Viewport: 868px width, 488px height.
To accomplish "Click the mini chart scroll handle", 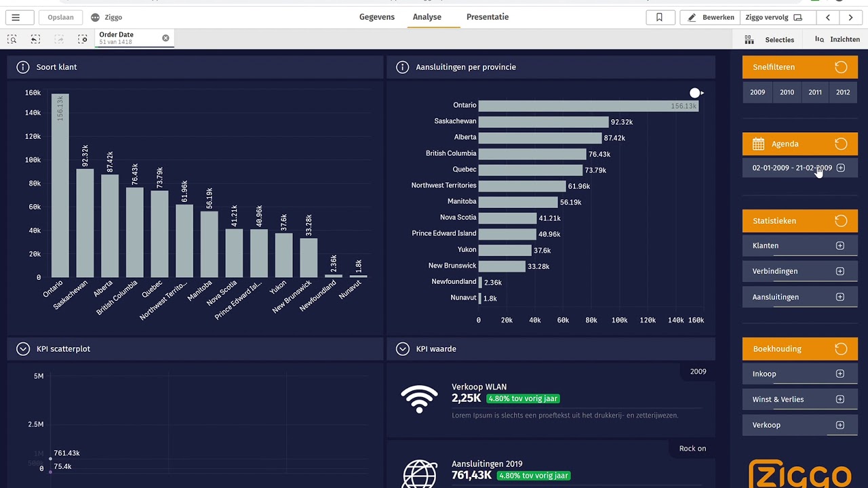I will tap(695, 93).
